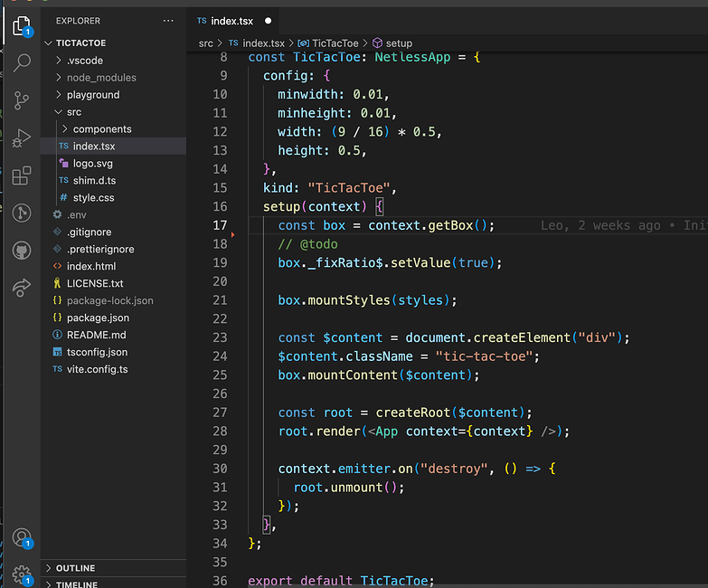Click the "tic-tac-toe" string on line 24
This screenshot has height=588, width=708.
[484, 356]
